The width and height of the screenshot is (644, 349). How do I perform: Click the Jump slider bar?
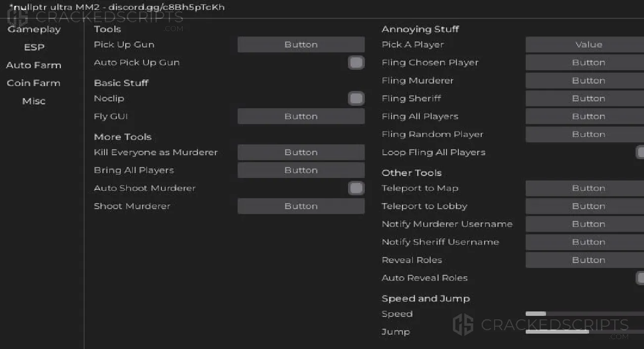[x=585, y=332]
